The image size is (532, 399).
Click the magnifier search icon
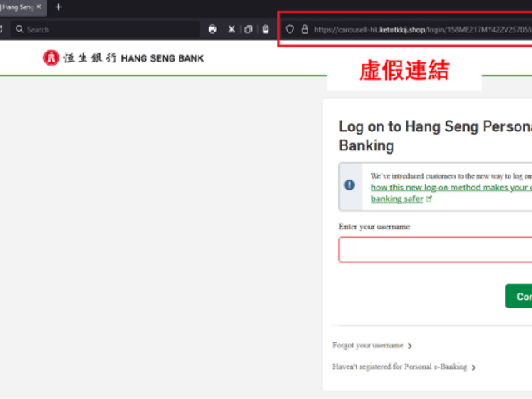pos(20,29)
